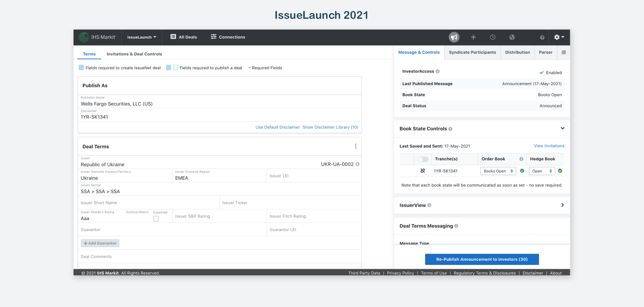Click the About footer link
This screenshot has width=644, height=307.
[556, 273]
